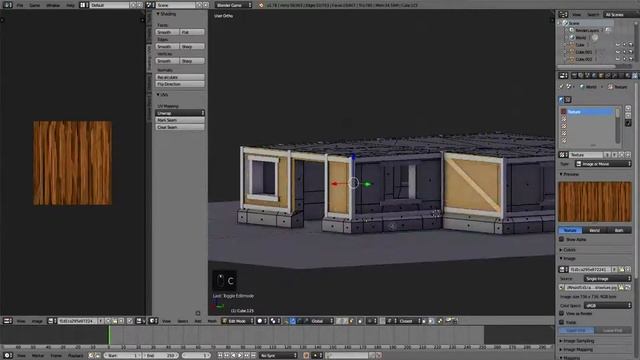Open the Timeline editor type selector icon

tap(7, 356)
